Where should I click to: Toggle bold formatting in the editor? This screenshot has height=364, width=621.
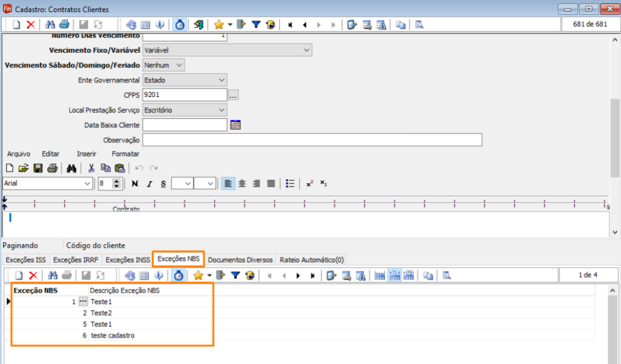(135, 184)
